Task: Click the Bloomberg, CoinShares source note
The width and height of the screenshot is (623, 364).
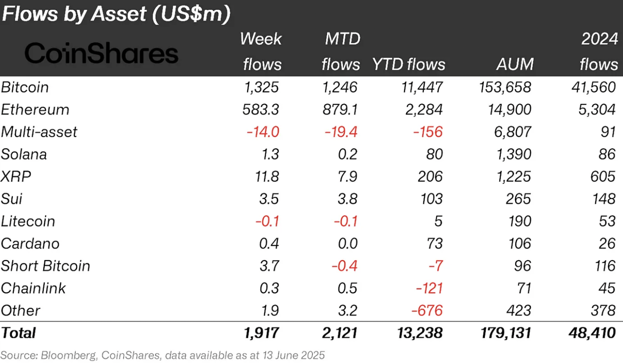Action: click(x=163, y=355)
